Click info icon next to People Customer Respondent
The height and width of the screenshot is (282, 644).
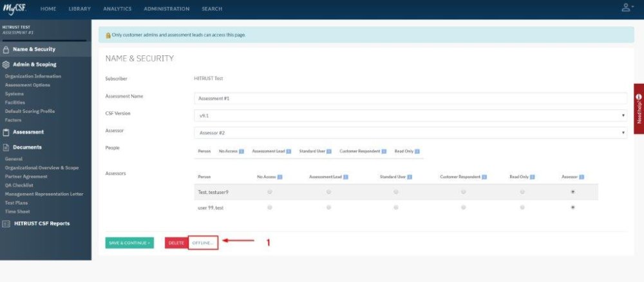tap(384, 151)
